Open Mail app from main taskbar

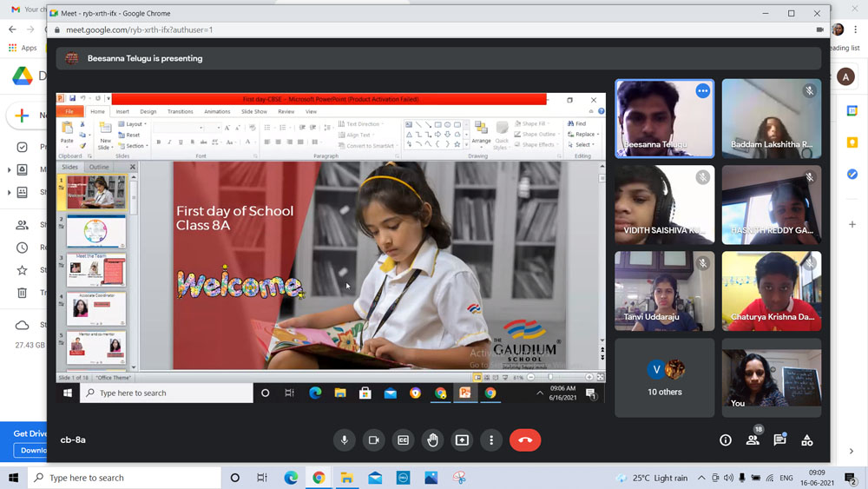tap(375, 478)
